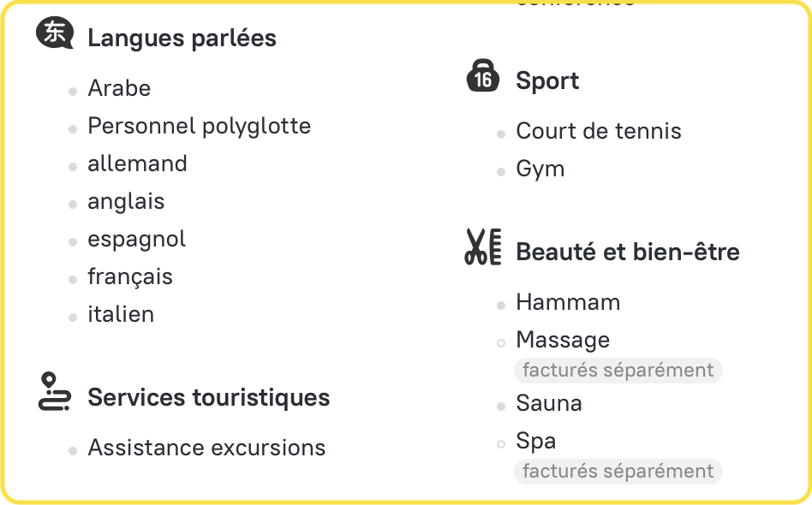Click the Services touristiques heading

pyautogui.click(x=208, y=398)
